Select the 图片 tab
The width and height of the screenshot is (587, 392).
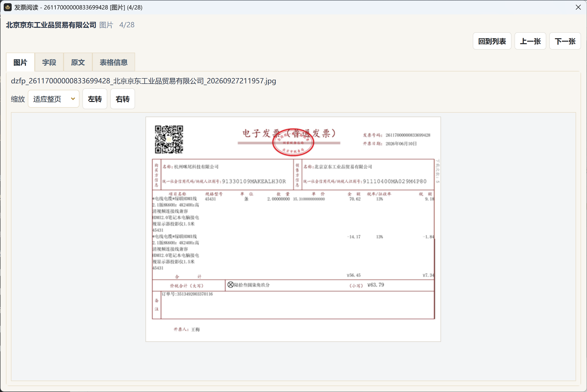(x=20, y=62)
